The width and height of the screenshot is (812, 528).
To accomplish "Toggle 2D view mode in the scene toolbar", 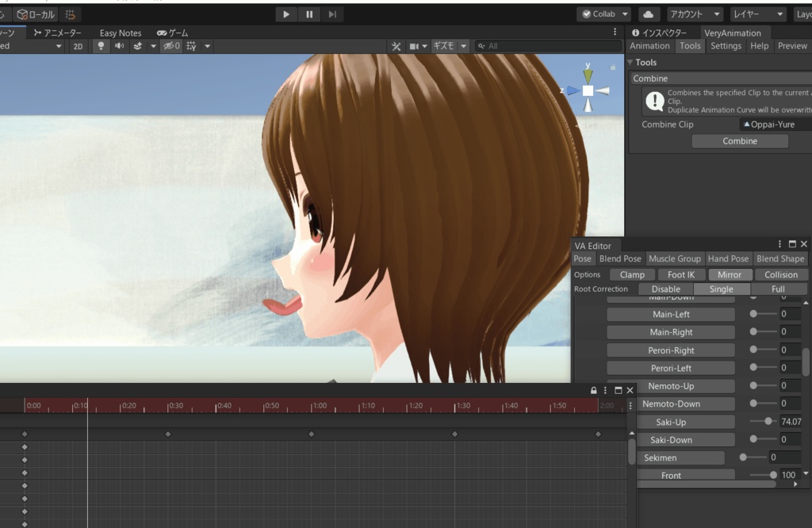I will point(79,46).
